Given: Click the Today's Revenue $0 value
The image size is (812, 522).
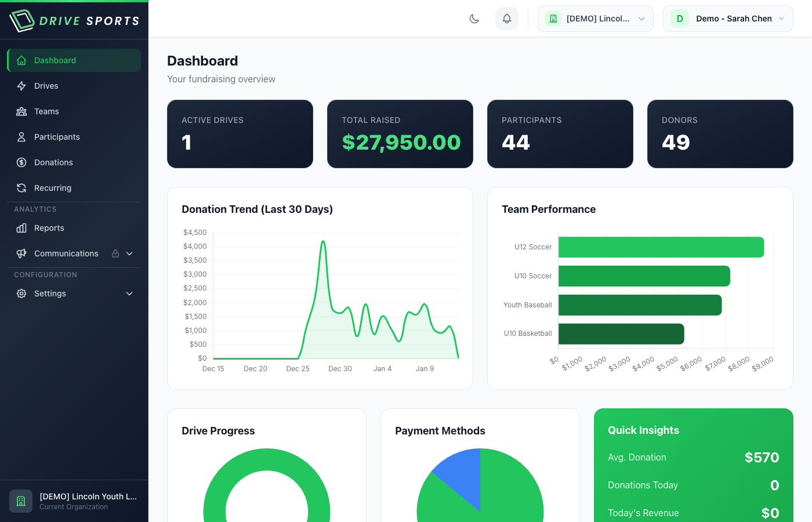Looking at the screenshot, I should pos(770,513).
